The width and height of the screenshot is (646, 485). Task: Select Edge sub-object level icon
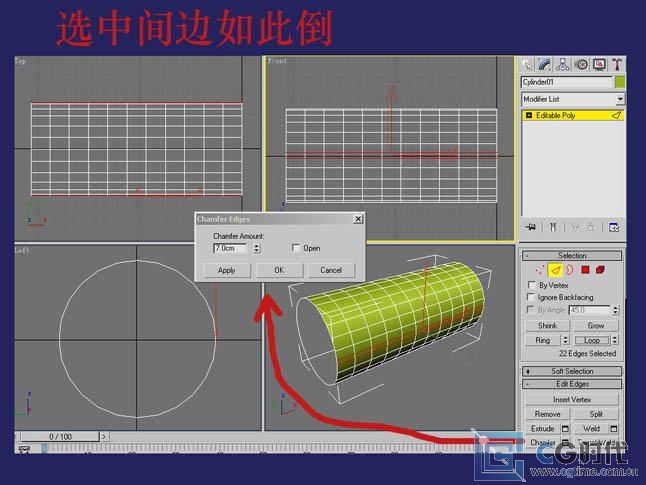click(555, 270)
